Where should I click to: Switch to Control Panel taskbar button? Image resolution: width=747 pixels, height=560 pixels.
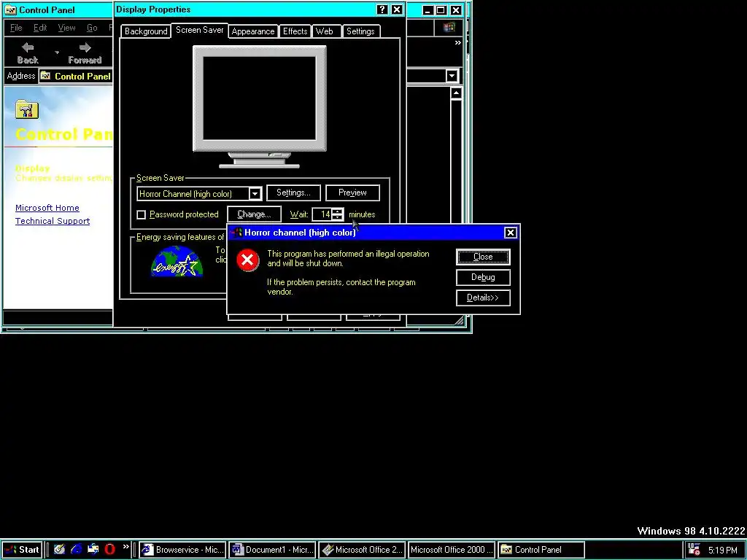pyautogui.click(x=541, y=550)
